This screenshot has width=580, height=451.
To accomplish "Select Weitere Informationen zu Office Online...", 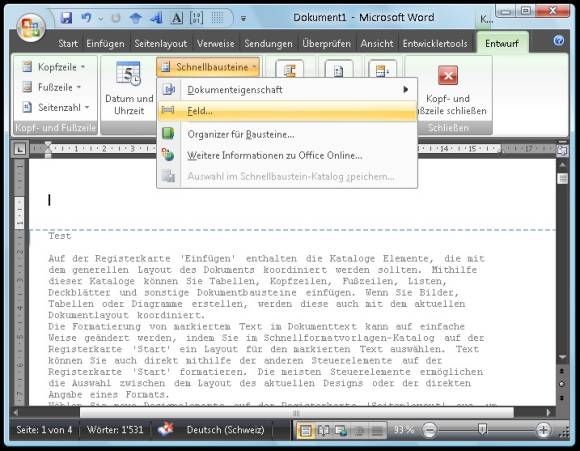I will (287, 155).
